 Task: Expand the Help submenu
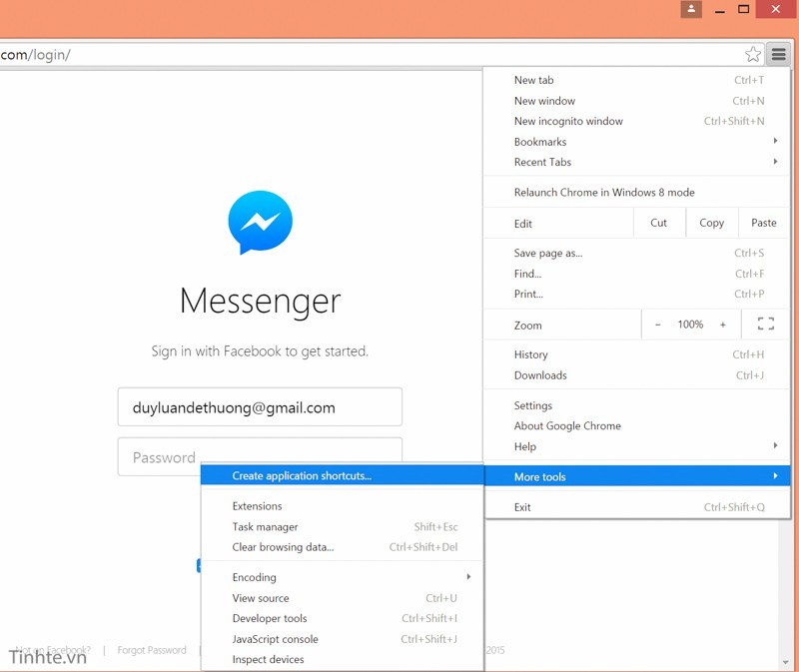point(637,446)
